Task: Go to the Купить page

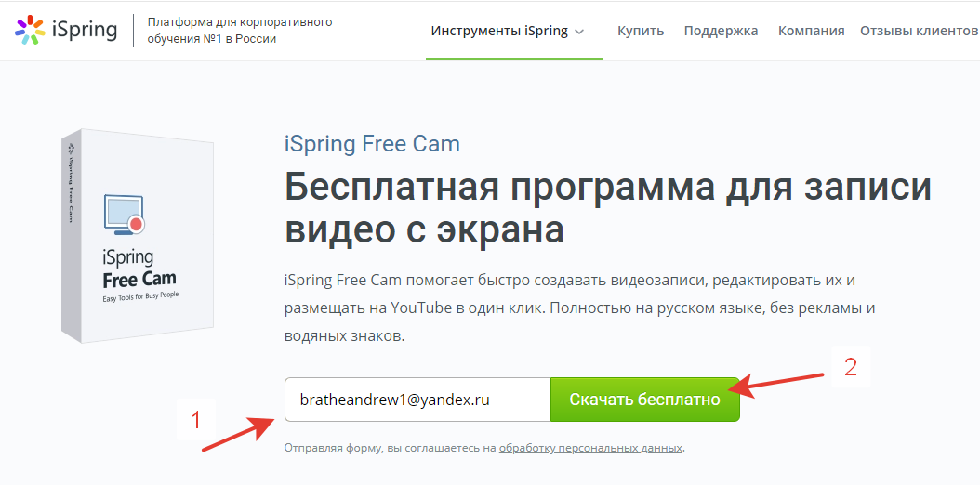Action: [641, 32]
